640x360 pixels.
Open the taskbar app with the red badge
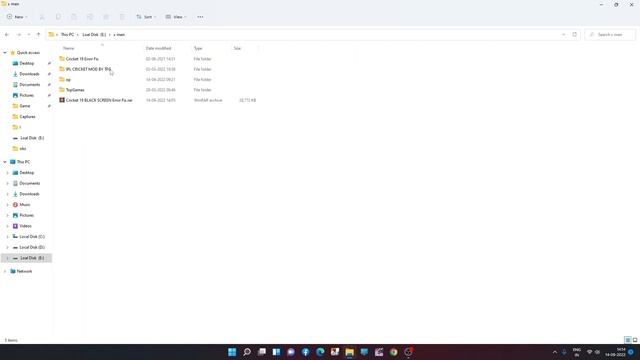(408, 352)
